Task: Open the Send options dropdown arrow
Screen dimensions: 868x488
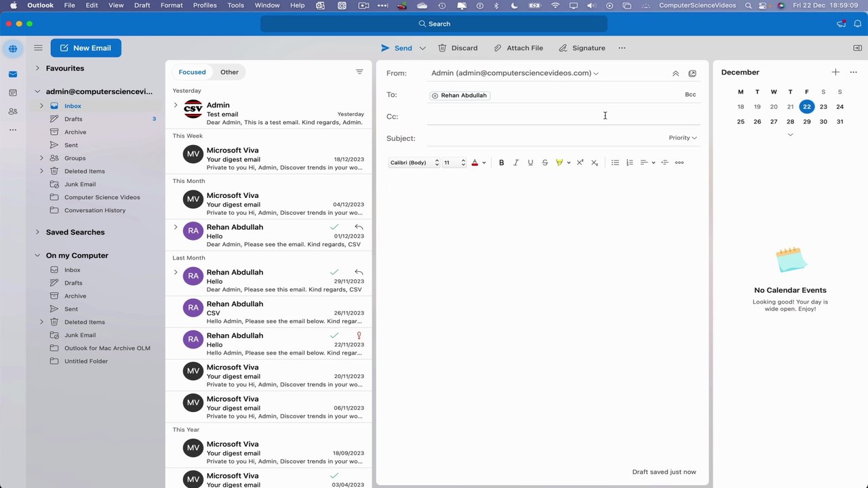Action: pos(422,48)
